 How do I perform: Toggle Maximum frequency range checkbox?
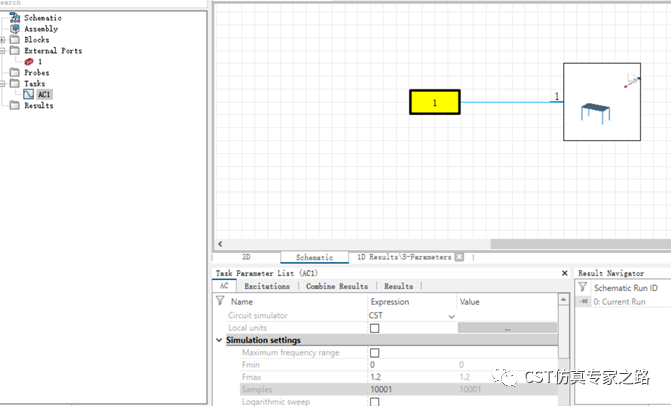point(375,353)
